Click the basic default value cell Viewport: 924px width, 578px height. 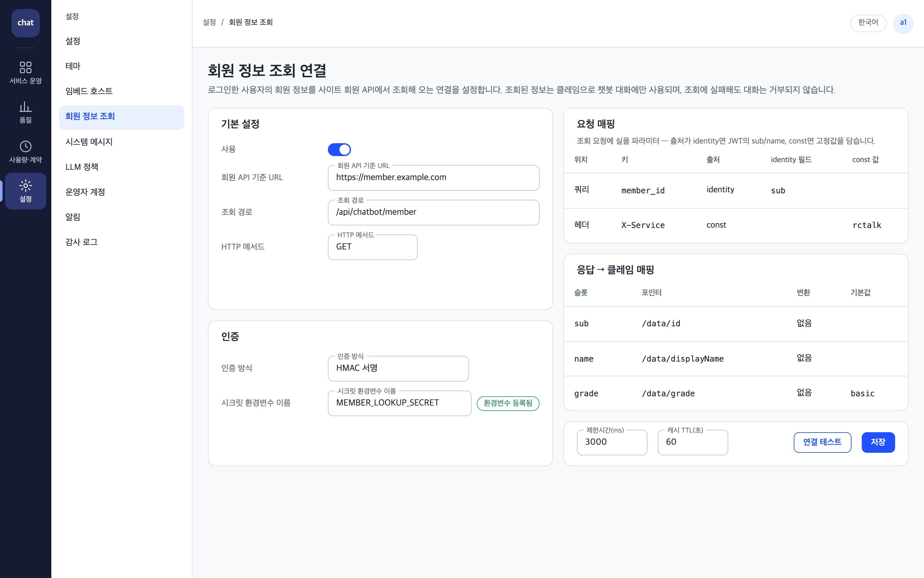pos(862,393)
